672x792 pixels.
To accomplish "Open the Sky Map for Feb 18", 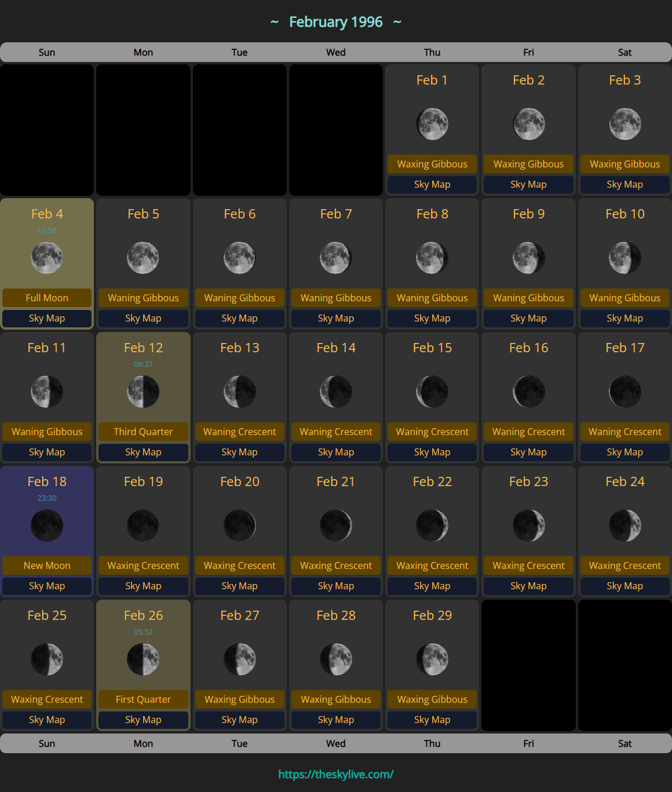I will (47, 586).
